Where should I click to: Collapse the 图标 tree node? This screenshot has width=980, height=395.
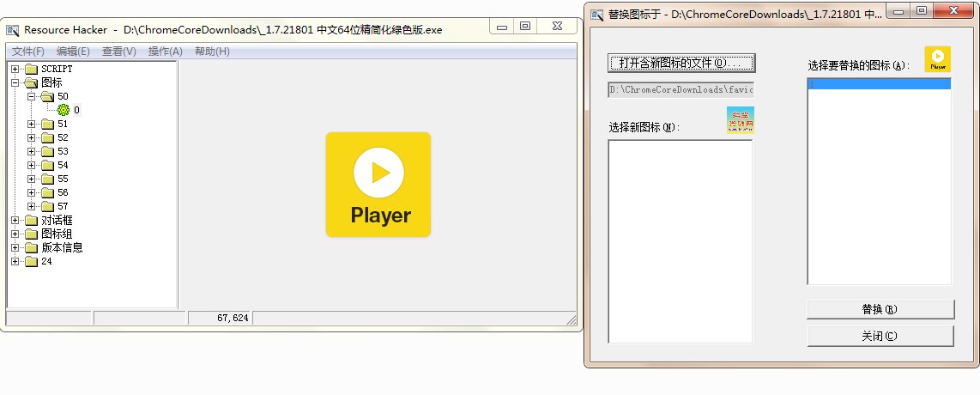click(15, 82)
